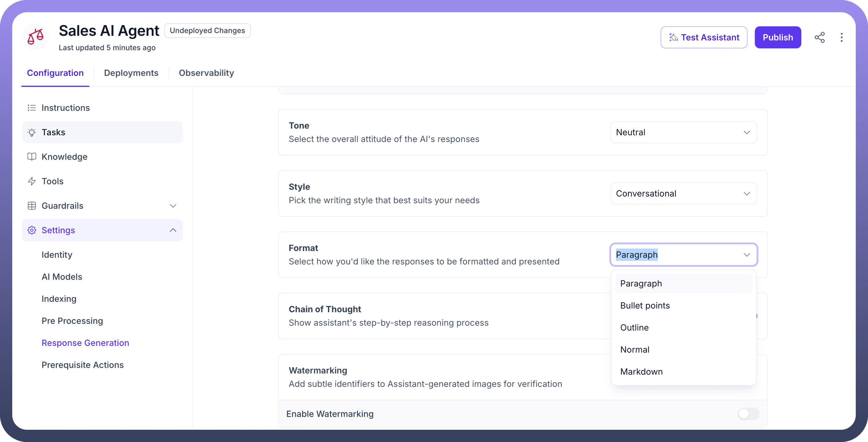Choose Markdown from the format list
868x442 pixels.
(641, 372)
